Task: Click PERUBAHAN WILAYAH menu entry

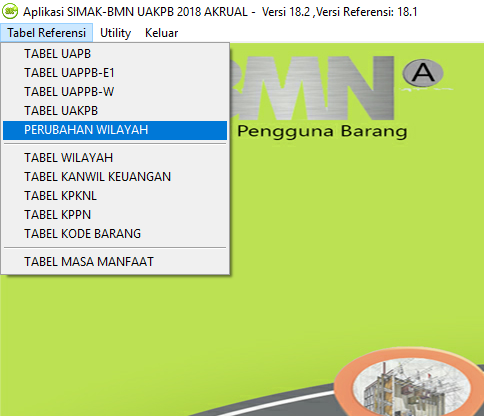Action: [x=115, y=130]
